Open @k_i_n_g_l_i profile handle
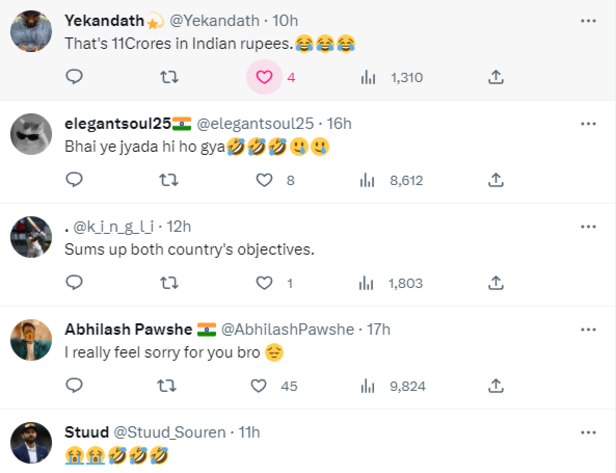Viewport: 616px width, 473px height. (113, 227)
